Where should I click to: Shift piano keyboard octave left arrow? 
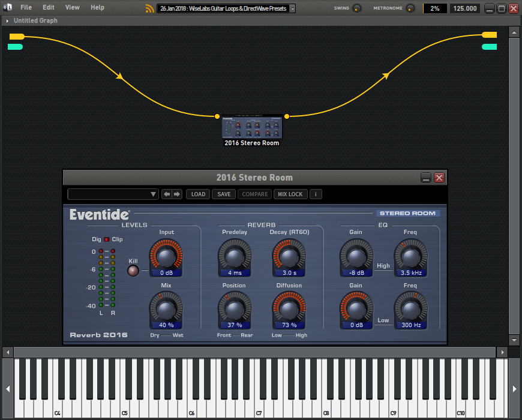pyautogui.click(x=8, y=388)
